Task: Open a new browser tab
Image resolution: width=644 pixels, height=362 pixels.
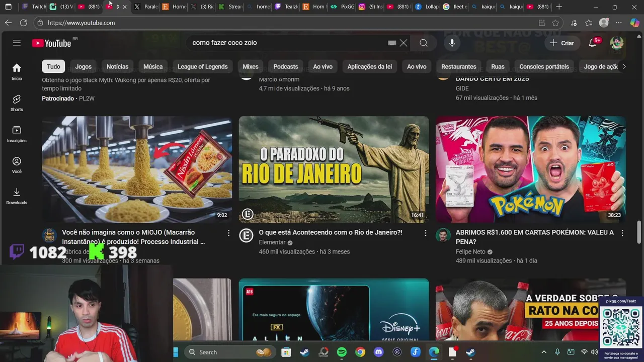Action: 559,7
